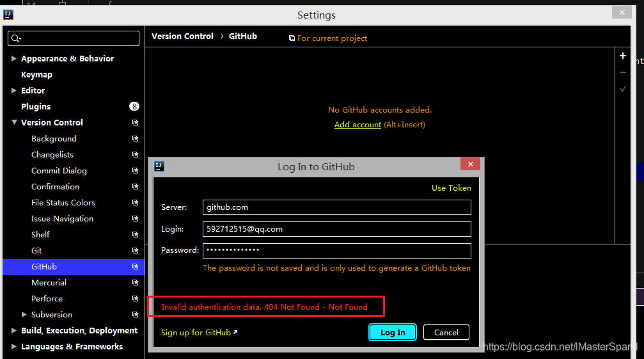Viewport: 644px width, 359px height.
Task: Click the Plugins update count badge
Action: pos(134,106)
